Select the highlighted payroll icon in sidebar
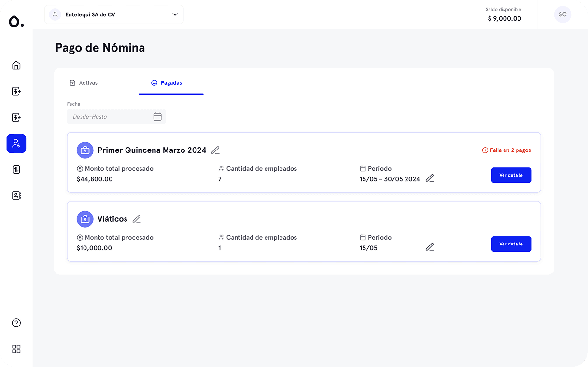This screenshot has height=367, width=588. 16,143
